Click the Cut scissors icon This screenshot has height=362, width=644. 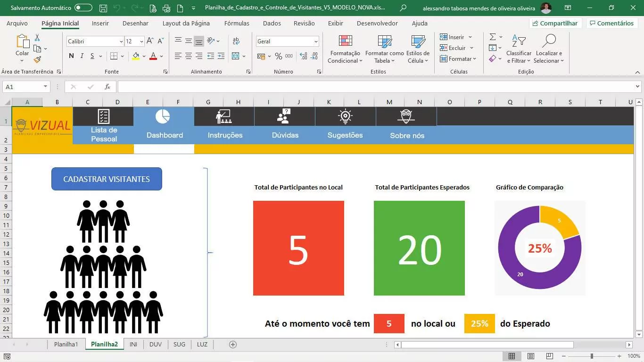(x=37, y=38)
